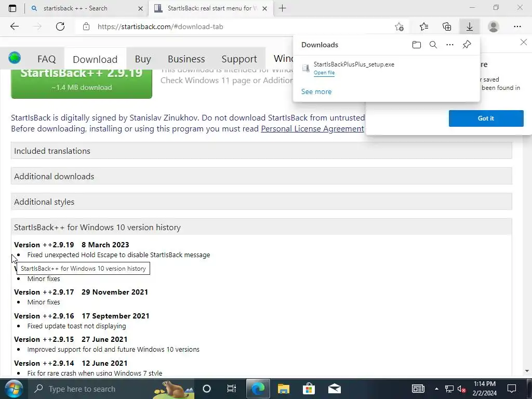Open more options in Downloads panel
Image resolution: width=532 pixels, height=399 pixels.
[x=450, y=45]
